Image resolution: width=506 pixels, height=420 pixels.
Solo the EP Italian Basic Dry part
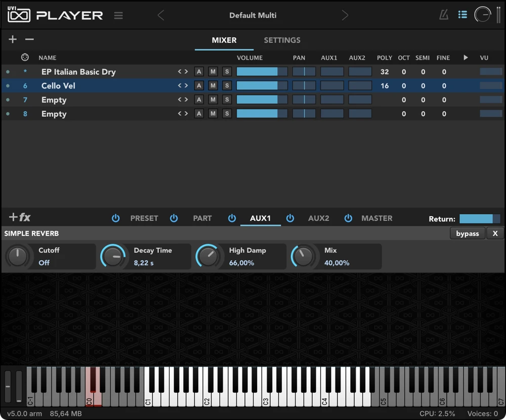227,72
